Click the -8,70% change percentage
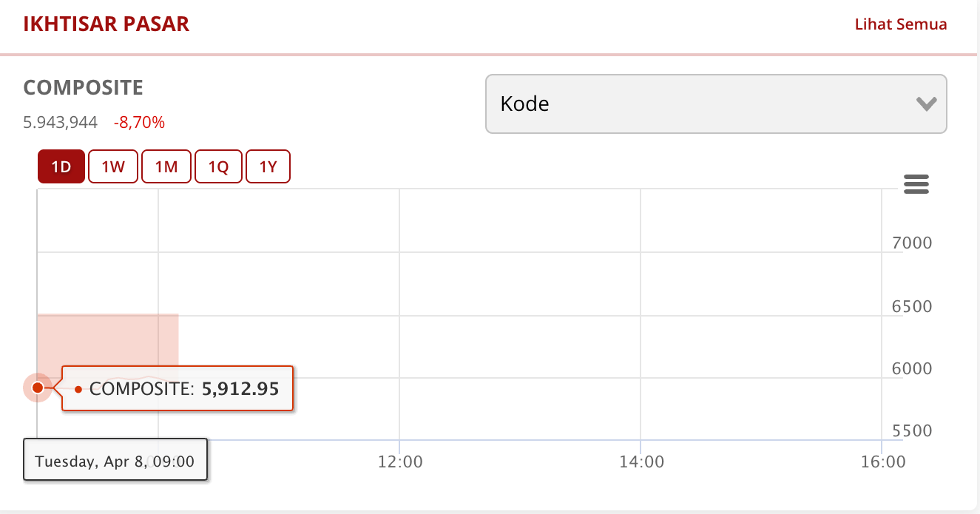This screenshot has height=514, width=980. pyautogui.click(x=139, y=123)
